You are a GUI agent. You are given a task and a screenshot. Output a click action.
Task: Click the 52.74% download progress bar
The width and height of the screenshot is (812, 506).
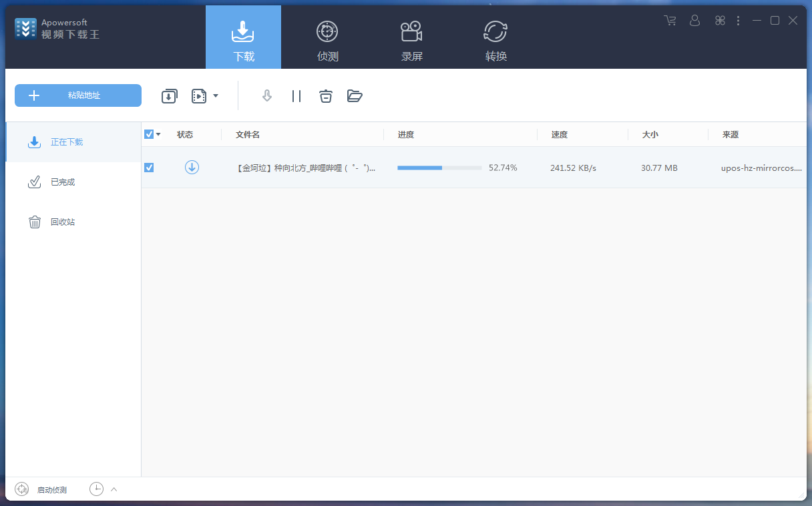click(439, 168)
